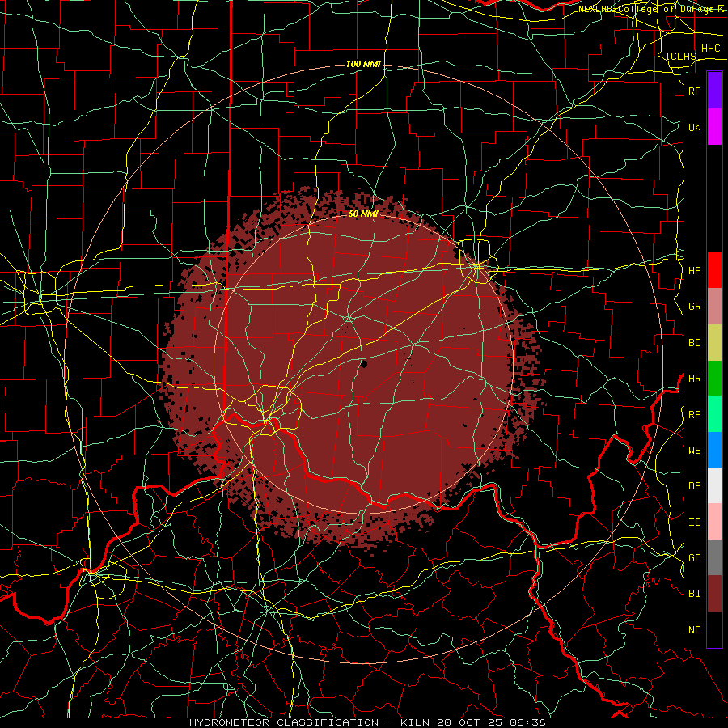This screenshot has height=728, width=728.
Task: Click the small black hole in the radar echo
Action: [x=363, y=363]
